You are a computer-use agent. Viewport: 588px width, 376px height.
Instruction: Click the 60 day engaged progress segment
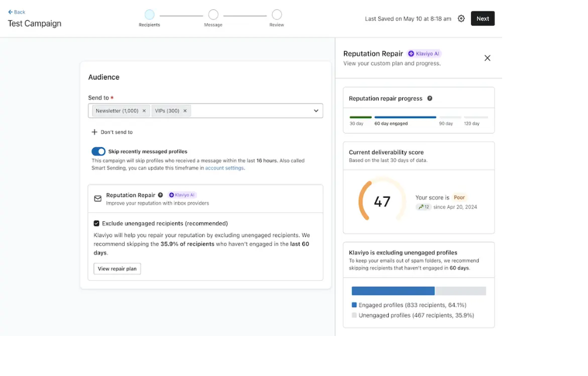[x=405, y=118]
